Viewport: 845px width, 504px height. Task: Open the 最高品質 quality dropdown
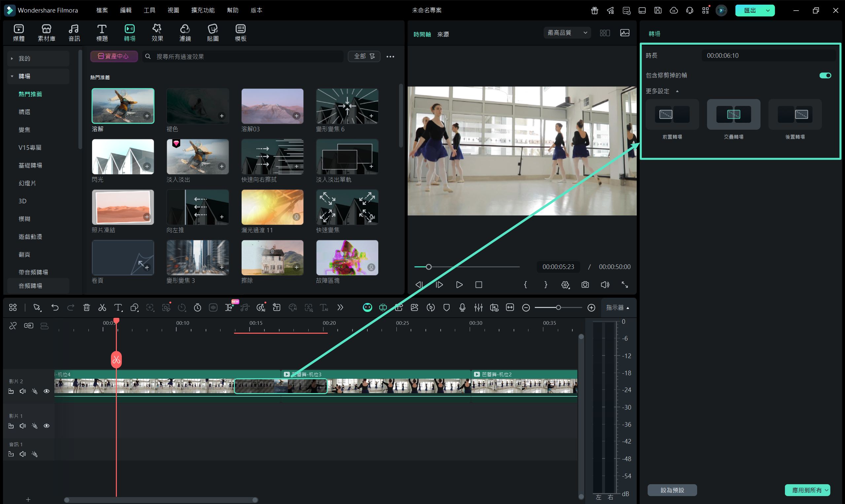(567, 33)
